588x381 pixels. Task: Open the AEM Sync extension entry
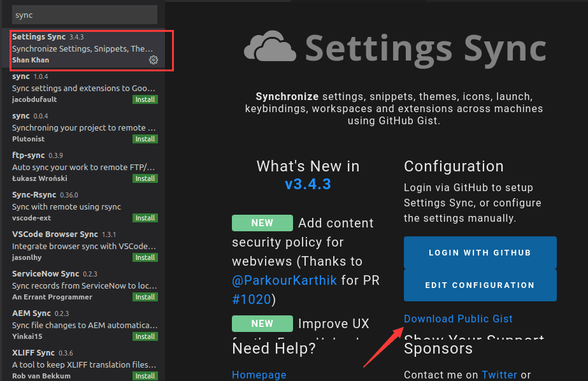pyautogui.click(x=84, y=325)
